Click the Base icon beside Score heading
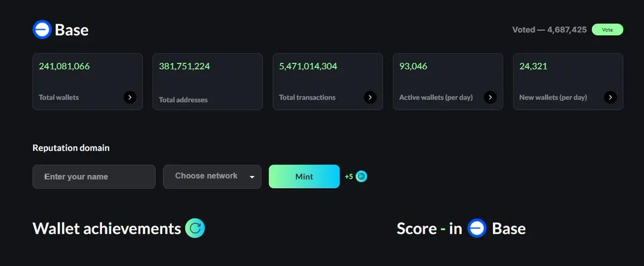This screenshot has height=266, width=644. click(477, 228)
